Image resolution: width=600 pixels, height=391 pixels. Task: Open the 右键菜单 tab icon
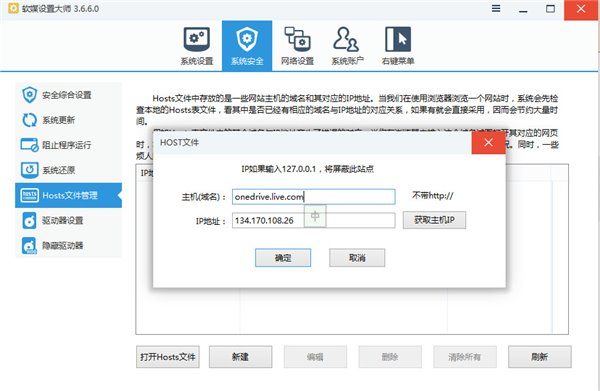(398, 46)
